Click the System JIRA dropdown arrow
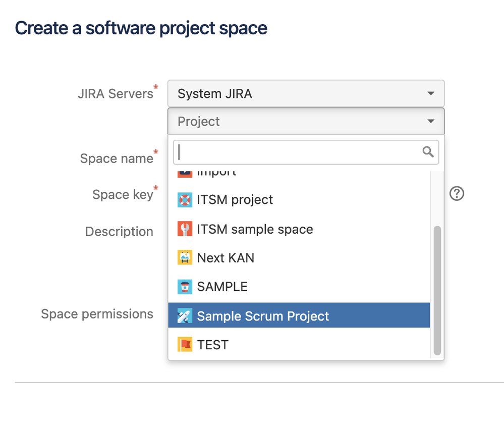The image size is (504, 422). coord(430,93)
